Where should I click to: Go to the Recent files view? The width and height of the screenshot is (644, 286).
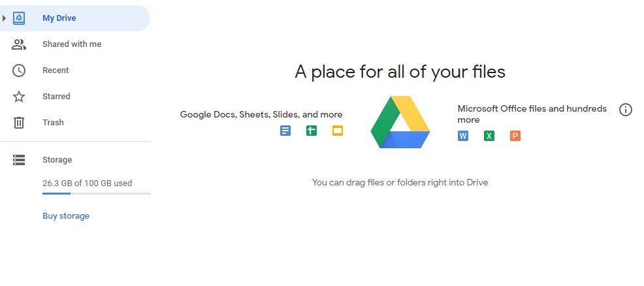pos(56,71)
